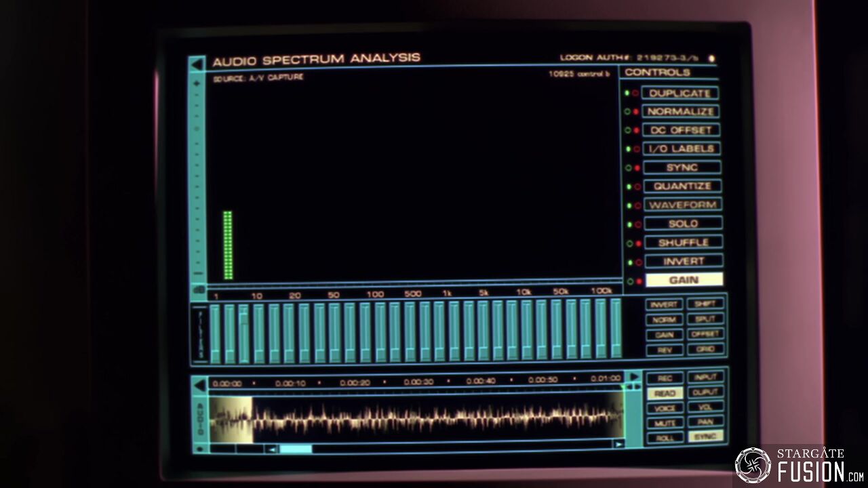Image resolution: width=868 pixels, height=488 pixels.
Task: Click the small GAIN filter button
Action: pyautogui.click(x=665, y=335)
